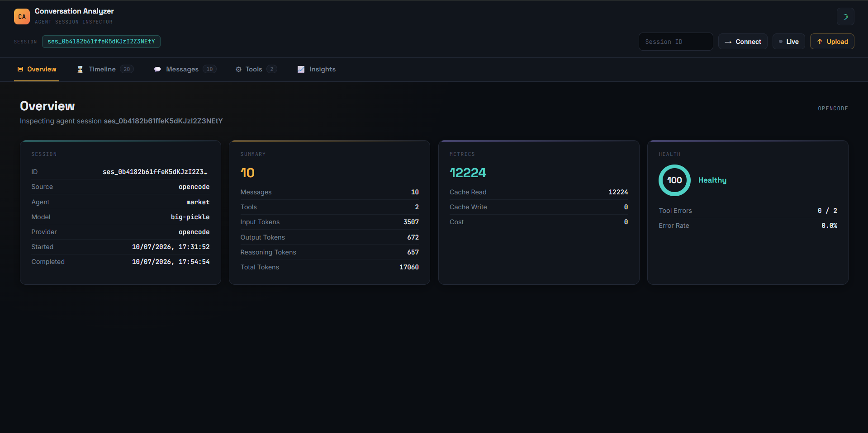Click the Model value big-pickle
Screen dimensions: 868x433
[x=190, y=217]
